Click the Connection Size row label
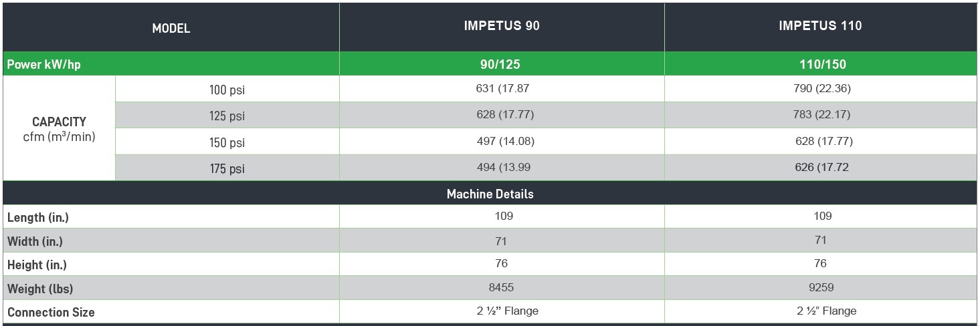The image size is (980, 326). point(51,312)
